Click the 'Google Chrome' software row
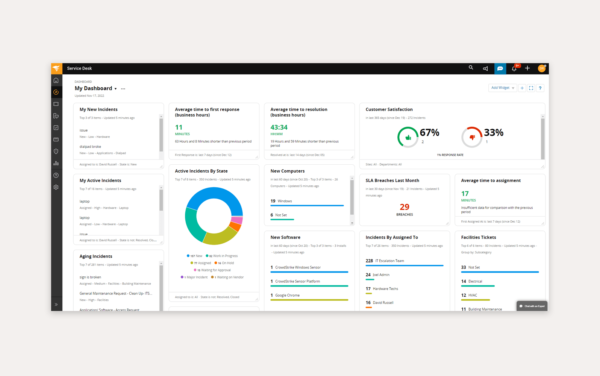The image size is (600, 376). pos(309,297)
